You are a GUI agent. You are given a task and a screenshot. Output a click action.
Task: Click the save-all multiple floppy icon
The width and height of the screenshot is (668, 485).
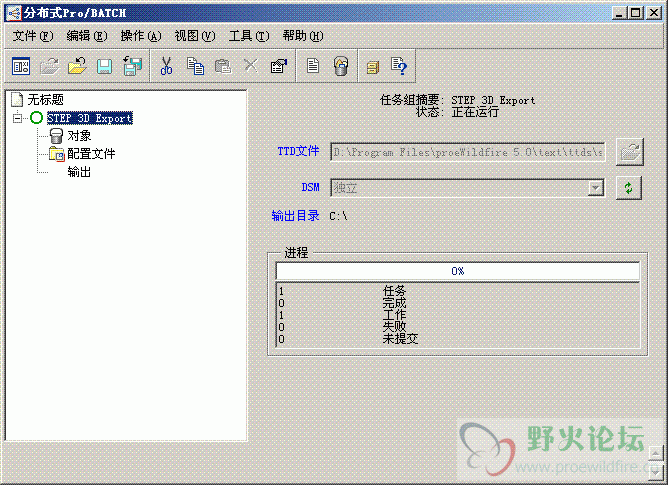[x=132, y=66]
